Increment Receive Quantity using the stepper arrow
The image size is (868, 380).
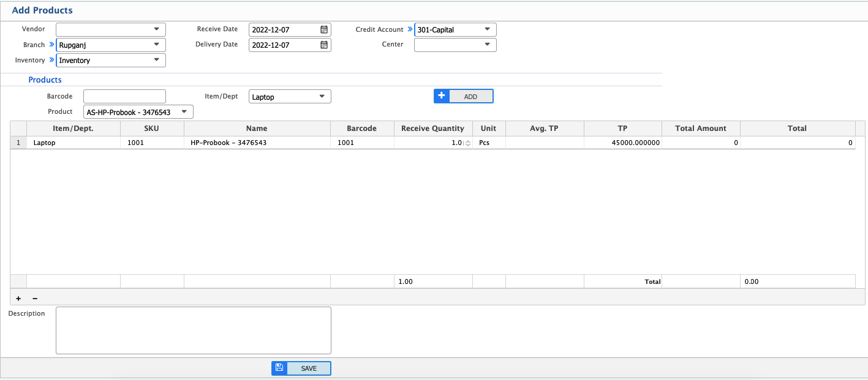[467, 140]
